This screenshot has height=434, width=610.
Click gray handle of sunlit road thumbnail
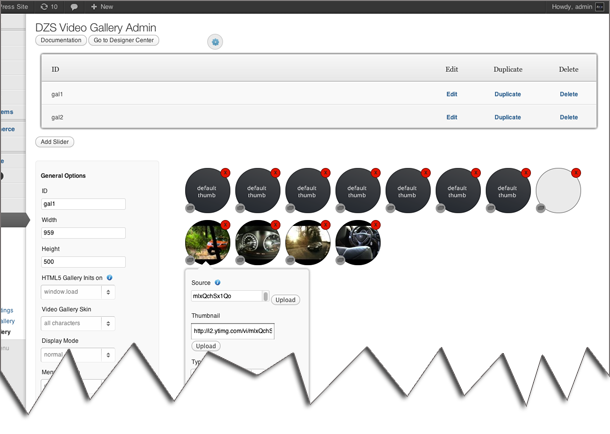coord(290,260)
